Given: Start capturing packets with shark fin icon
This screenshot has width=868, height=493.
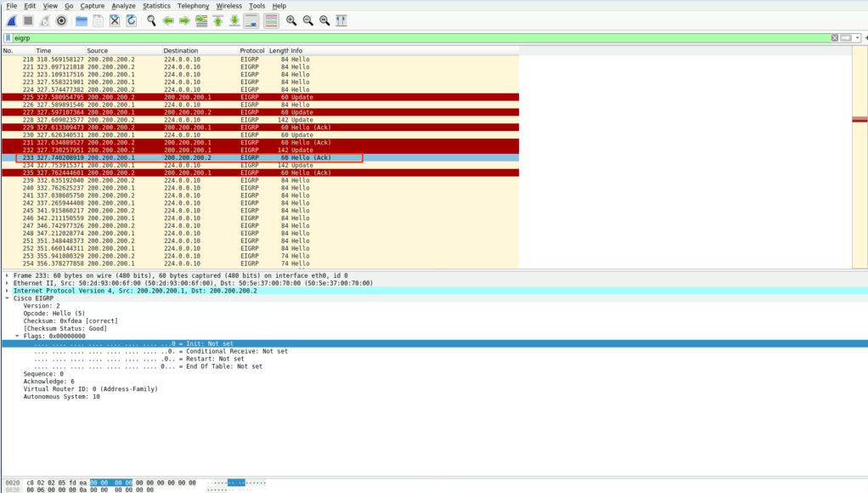Looking at the screenshot, I should (11, 20).
